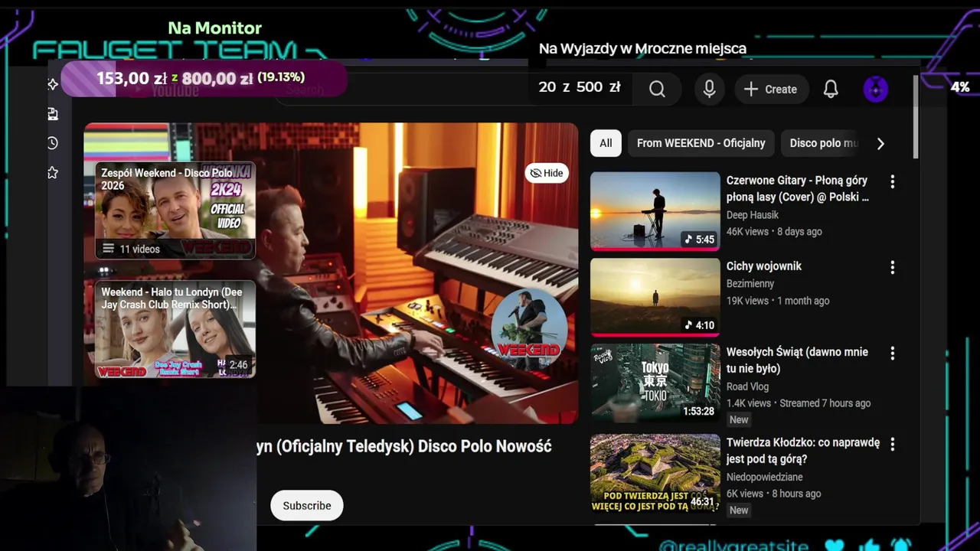980x551 pixels.
Task: Click the New badge under Road Vlog
Action: [x=739, y=419]
